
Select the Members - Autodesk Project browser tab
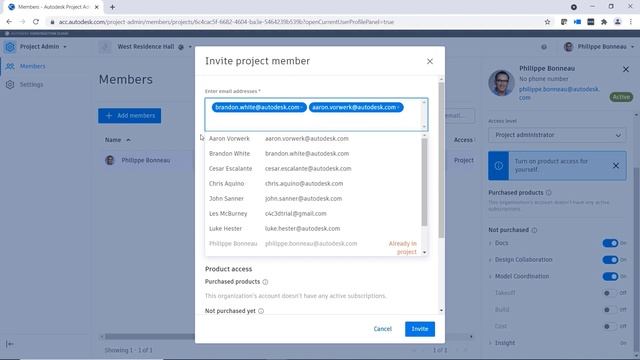(x=53, y=7)
